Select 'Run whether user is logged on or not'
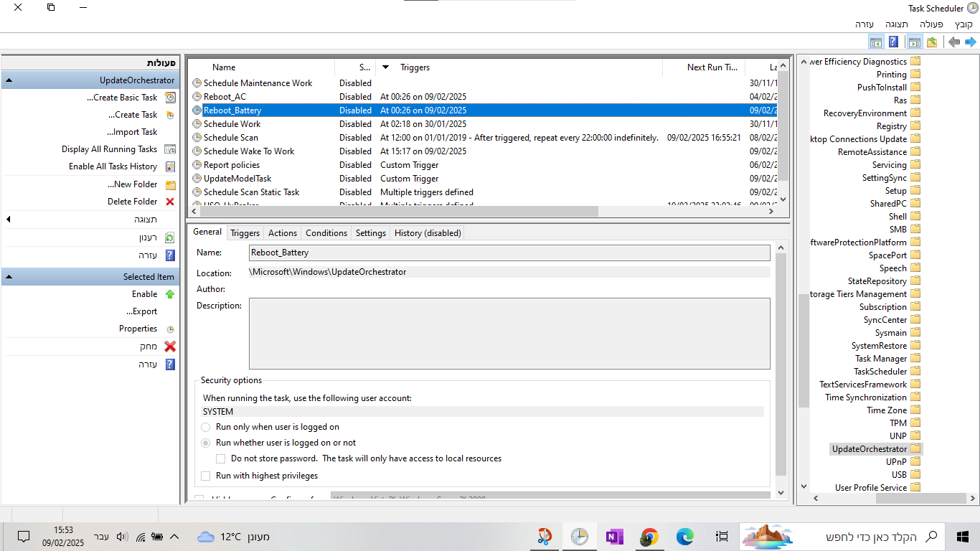The height and width of the screenshot is (551, 980). [206, 443]
